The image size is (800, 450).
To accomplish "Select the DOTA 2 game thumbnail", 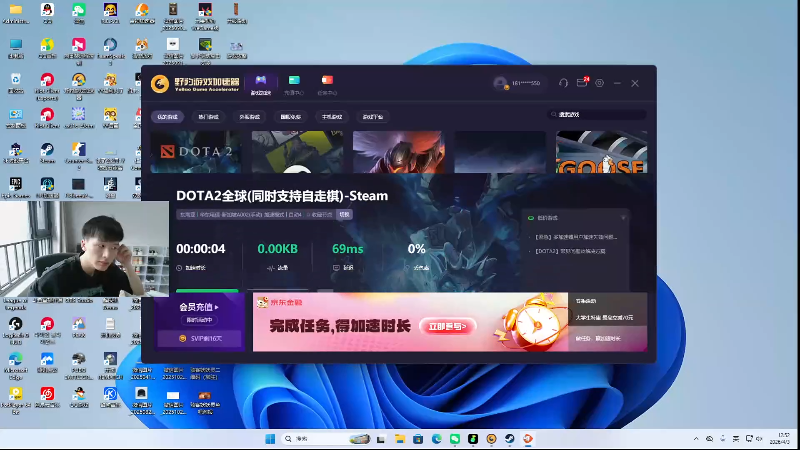I will pos(196,152).
